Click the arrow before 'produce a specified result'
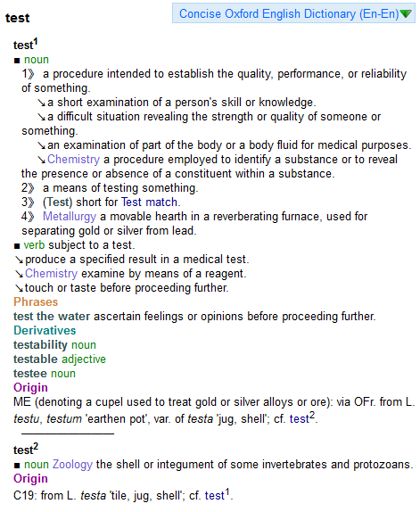 pos(19,260)
